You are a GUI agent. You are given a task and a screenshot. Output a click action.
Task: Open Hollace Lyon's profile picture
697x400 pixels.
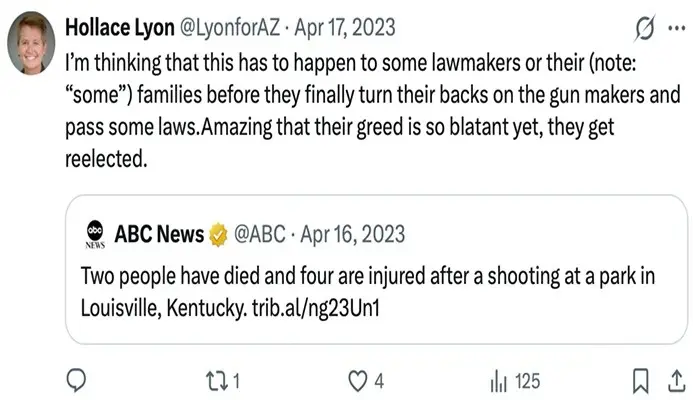pyautogui.click(x=31, y=43)
